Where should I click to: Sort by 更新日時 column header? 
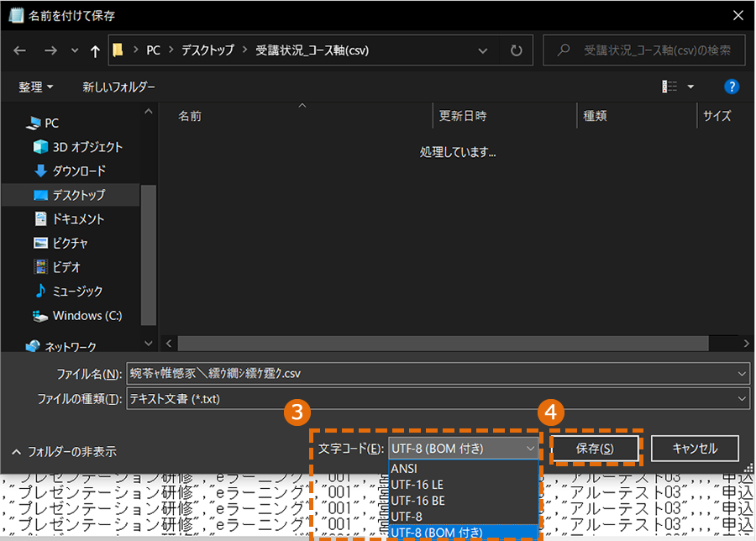[463, 116]
